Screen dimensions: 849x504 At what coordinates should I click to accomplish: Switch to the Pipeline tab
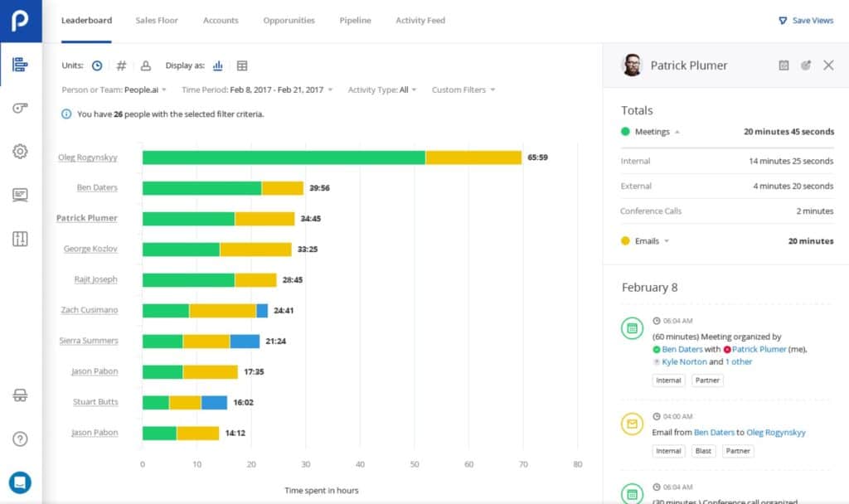[x=355, y=21]
